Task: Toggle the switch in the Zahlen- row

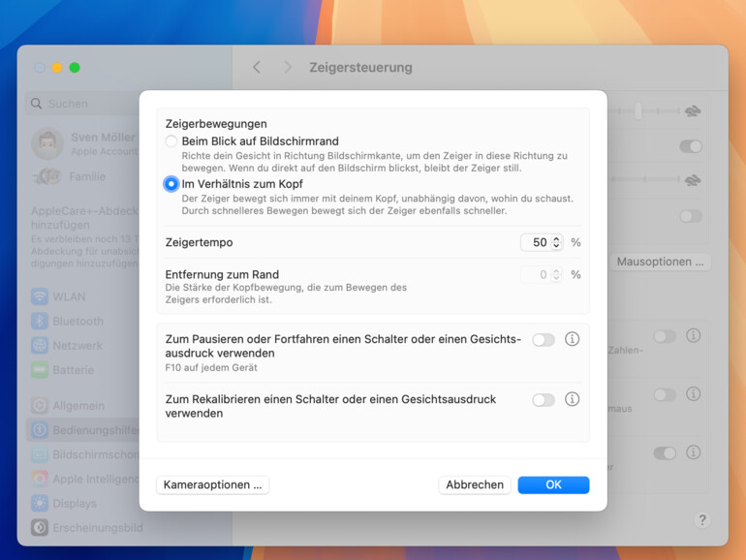Action: tap(665, 336)
